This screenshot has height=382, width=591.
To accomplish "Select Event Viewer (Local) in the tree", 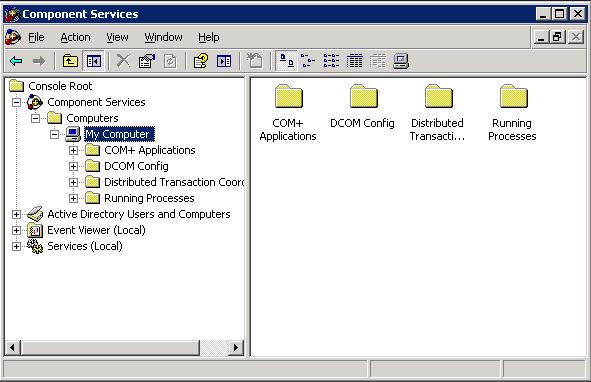I will pyautogui.click(x=96, y=230).
